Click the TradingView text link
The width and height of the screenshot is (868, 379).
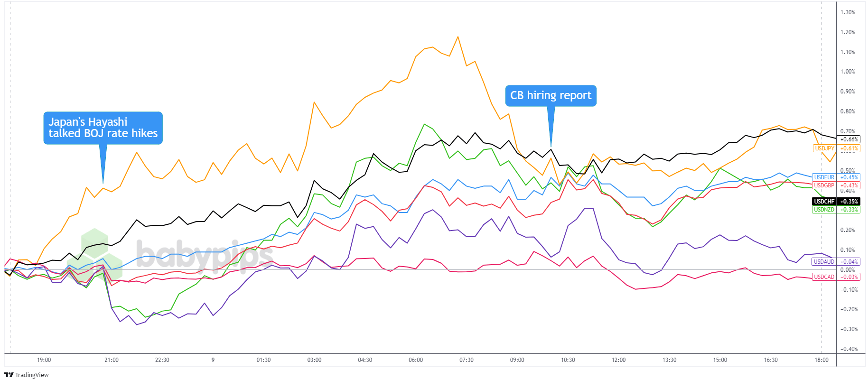click(x=32, y=375)
